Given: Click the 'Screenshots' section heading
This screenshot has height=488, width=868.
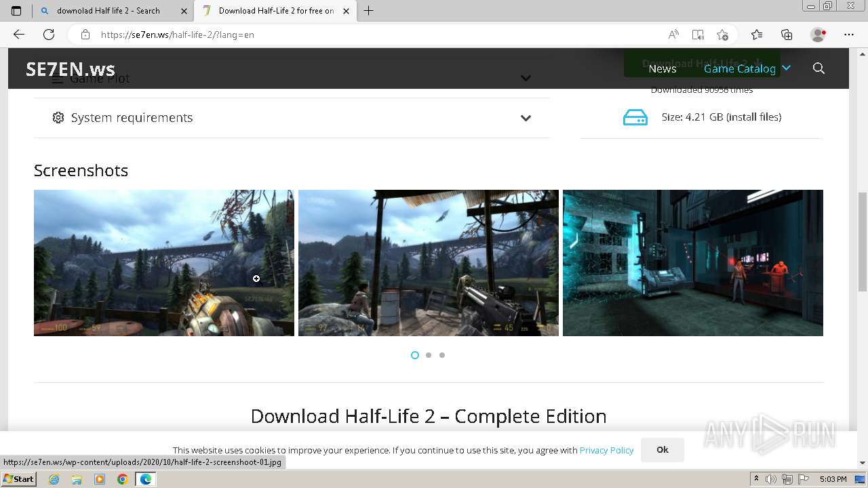Looking at the screenshot, I should tap(81, 170).
